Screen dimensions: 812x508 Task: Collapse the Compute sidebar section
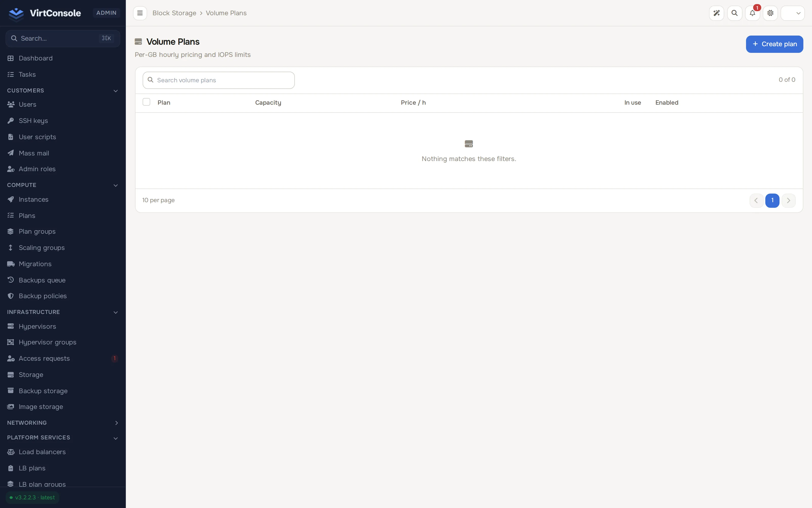click(63, 185)
